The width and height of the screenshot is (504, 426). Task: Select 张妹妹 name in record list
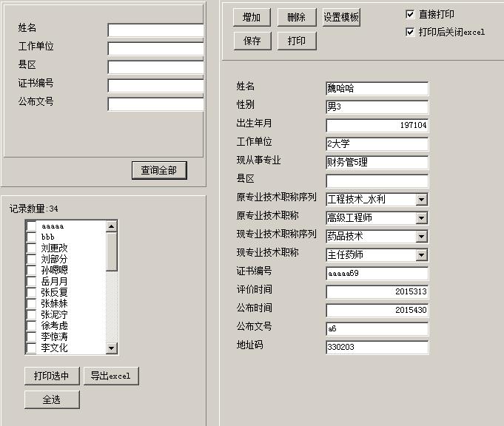[x=54, y=303]
